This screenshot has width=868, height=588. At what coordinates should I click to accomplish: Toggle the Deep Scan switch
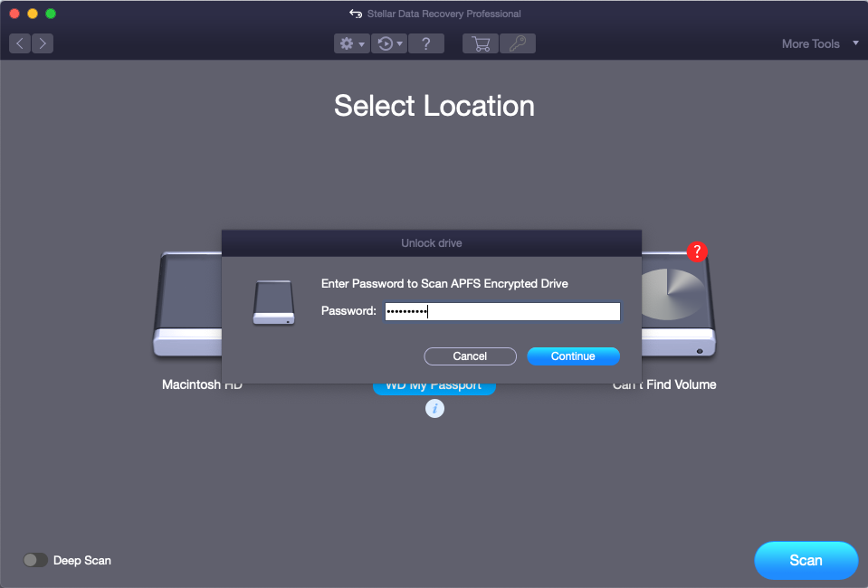pos(35,560)
